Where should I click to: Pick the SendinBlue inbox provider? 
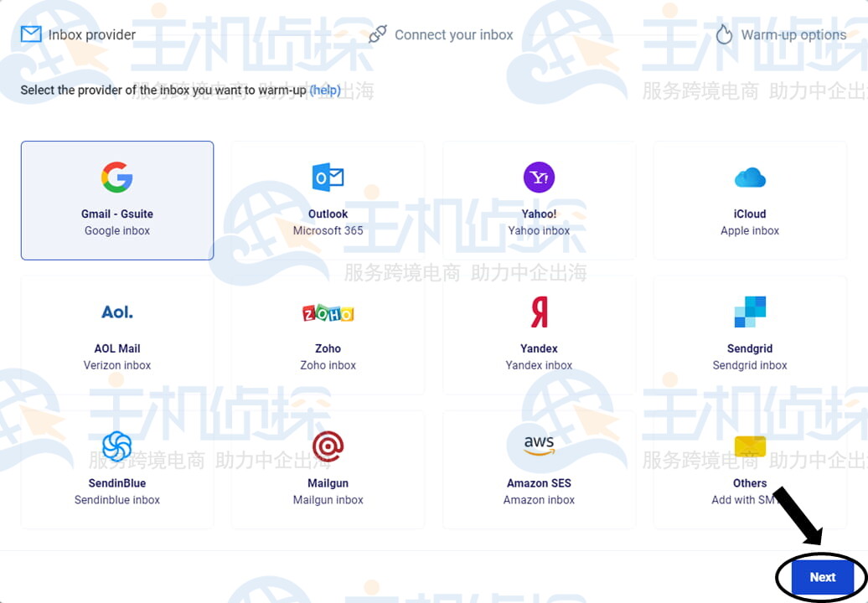[x=116, y=469]
